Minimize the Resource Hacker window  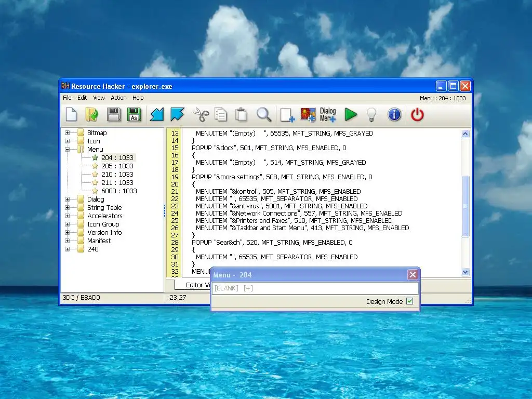(441, 86)
